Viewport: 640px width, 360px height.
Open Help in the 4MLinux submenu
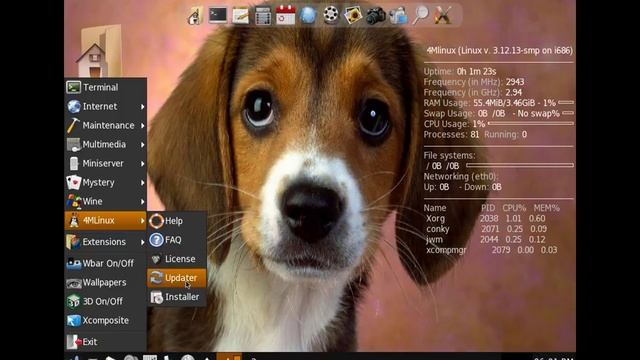point(177,221)
